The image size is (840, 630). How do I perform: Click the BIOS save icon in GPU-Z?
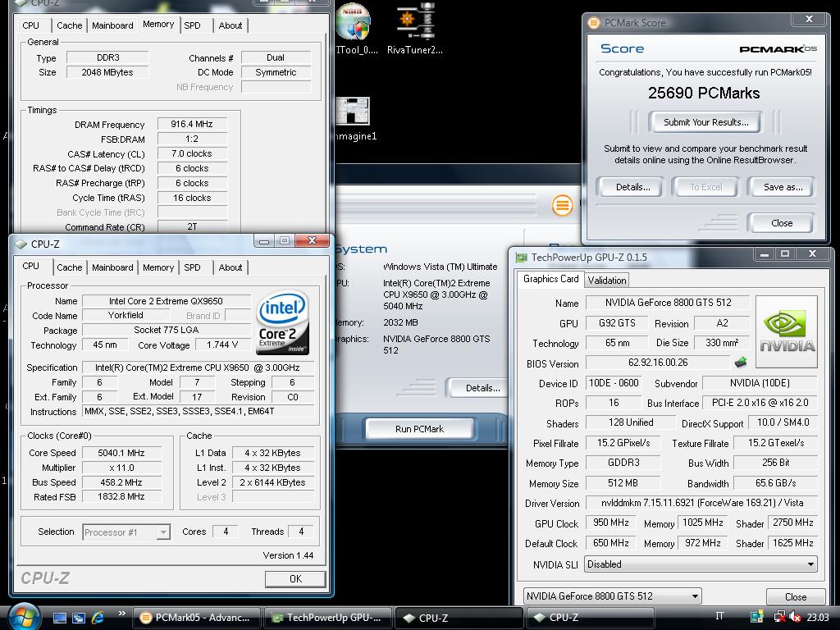pyautogui.click(x=741, y=363)
